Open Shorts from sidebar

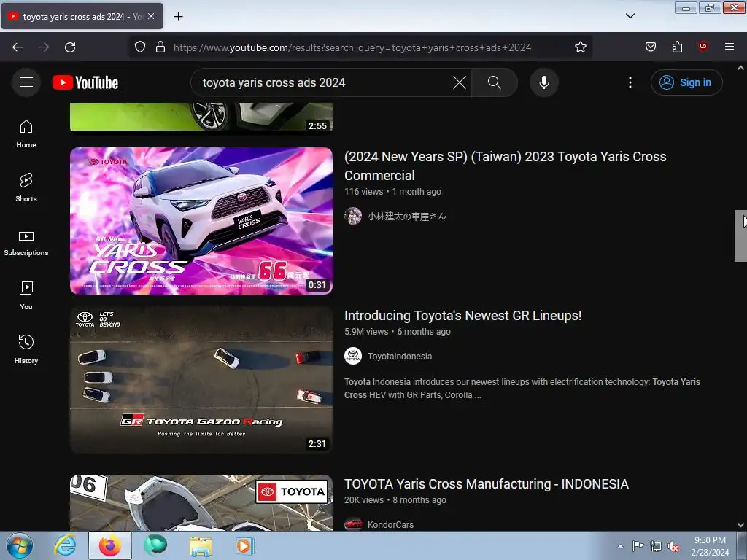point(26,187)
